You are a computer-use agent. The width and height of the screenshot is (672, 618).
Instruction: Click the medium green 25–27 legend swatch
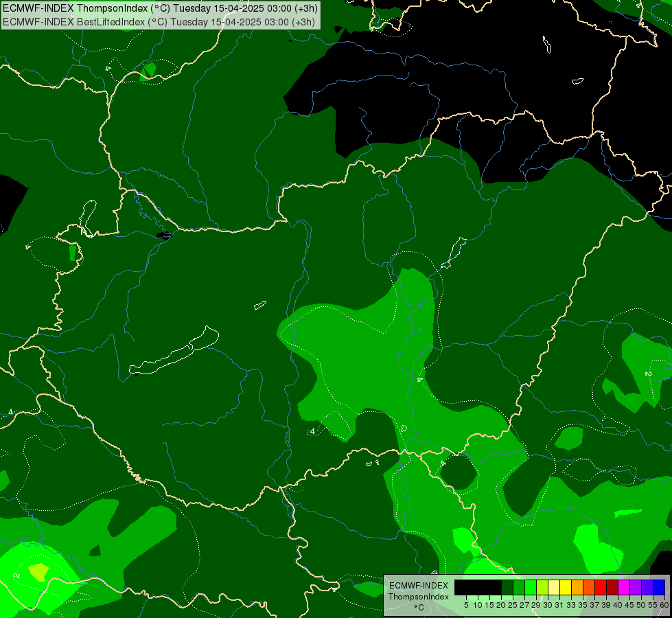tap(519, 587)
